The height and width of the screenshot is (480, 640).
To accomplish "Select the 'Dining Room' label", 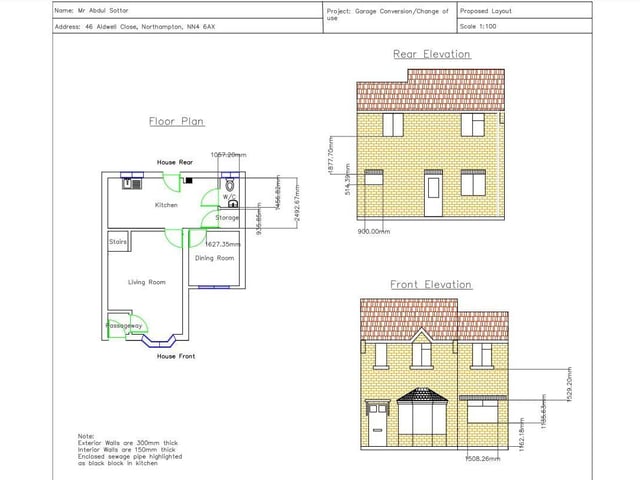I will pos(214,258).
